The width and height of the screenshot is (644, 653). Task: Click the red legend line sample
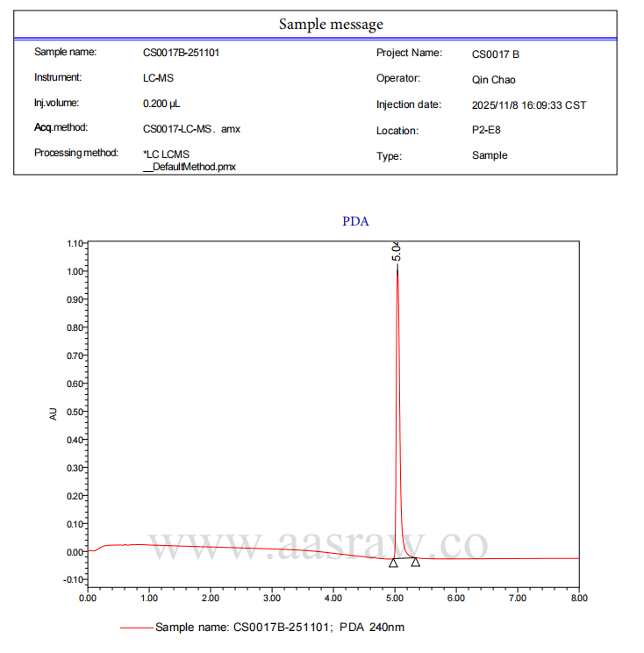(x=135, y=628)
